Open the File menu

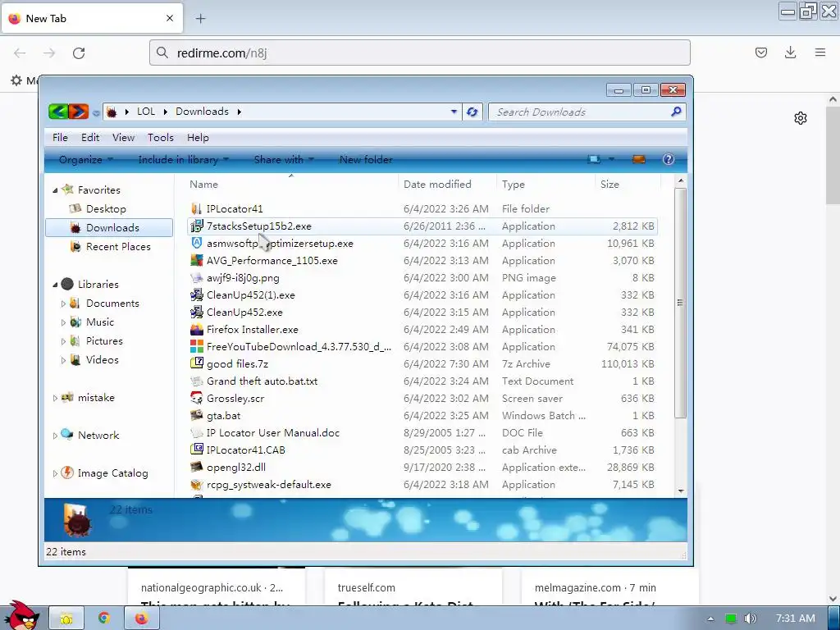pos(60,137)
